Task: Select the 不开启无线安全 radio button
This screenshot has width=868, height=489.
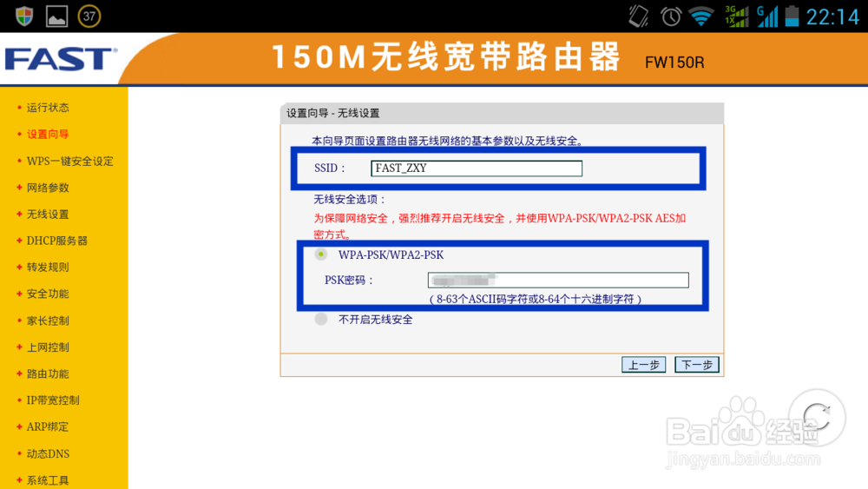Action: click(x=321, y=319)
